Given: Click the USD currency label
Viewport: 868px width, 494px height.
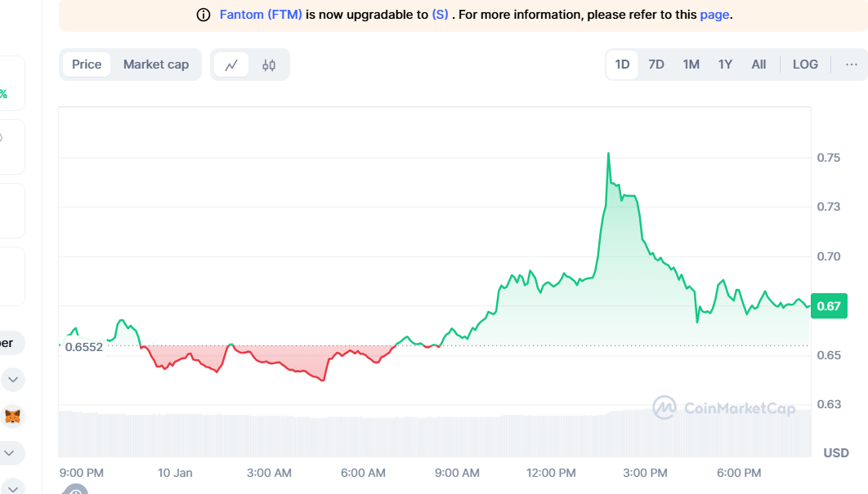Looking at the screenshot, I should pyautogui.click(x=836, y=453).
